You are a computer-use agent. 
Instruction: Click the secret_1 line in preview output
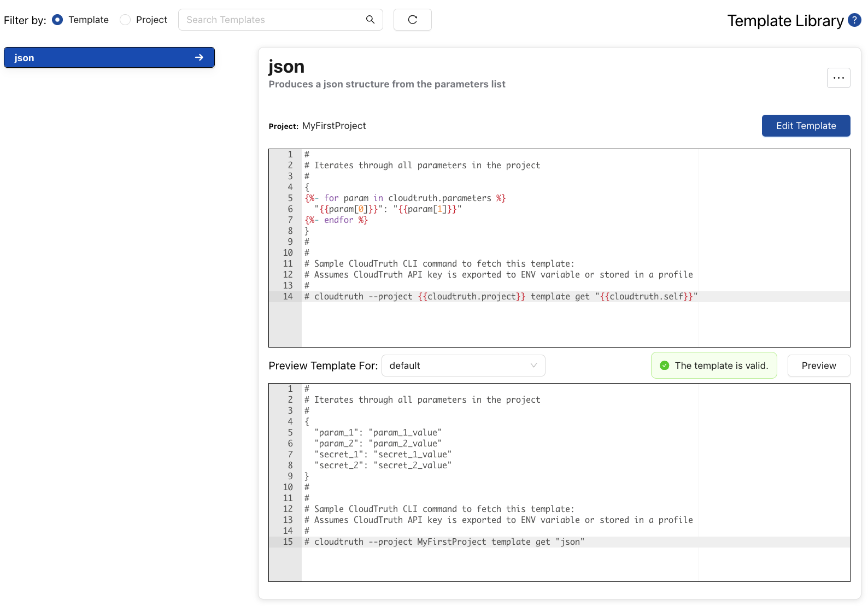coord(383,455)
